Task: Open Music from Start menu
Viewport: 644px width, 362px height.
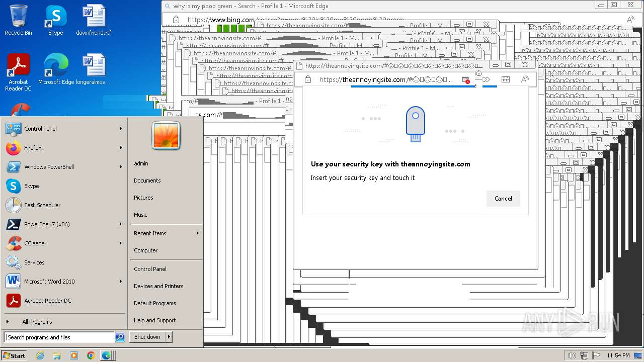Action: (140, 215)
